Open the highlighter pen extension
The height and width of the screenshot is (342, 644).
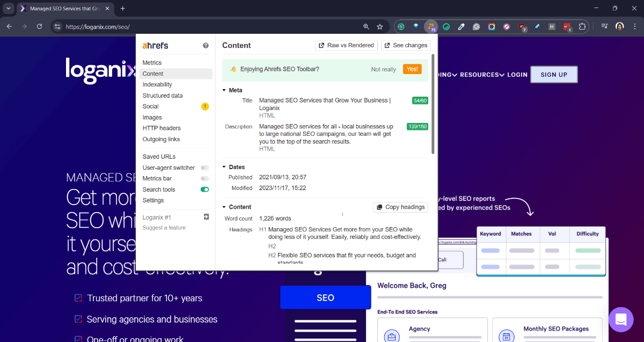537,26
